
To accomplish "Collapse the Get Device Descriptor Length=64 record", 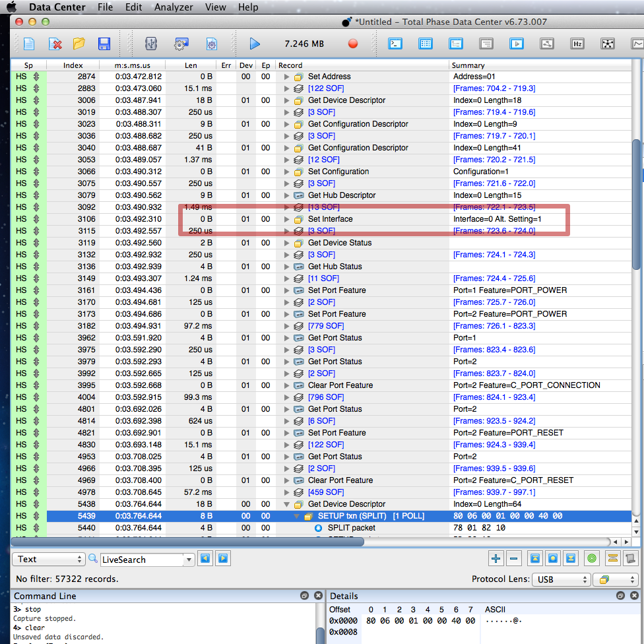I will 286,504.
